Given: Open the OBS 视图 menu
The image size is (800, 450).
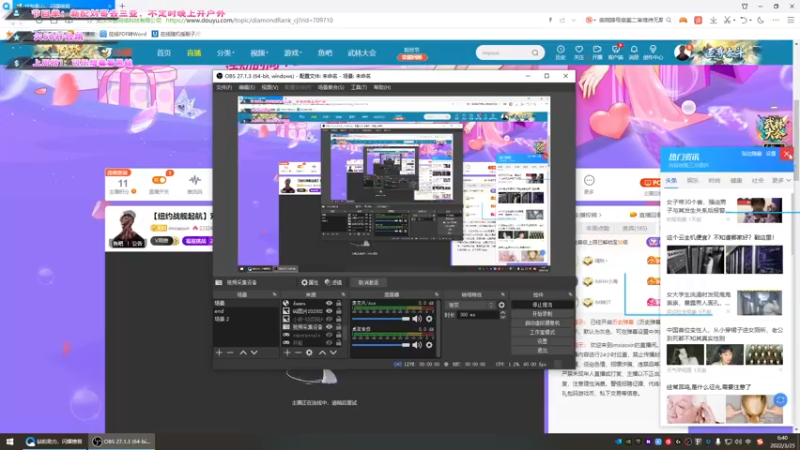Looking at the screenshot, I should 270,88.
